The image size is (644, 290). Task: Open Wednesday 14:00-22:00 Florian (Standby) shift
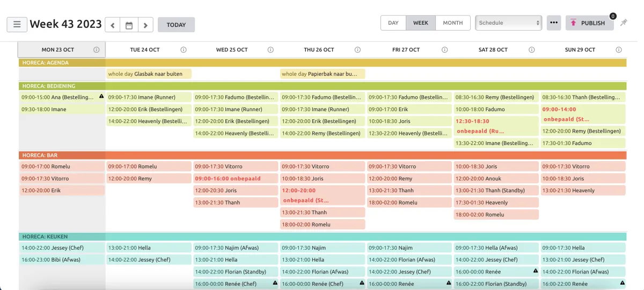tap(236, 272)
